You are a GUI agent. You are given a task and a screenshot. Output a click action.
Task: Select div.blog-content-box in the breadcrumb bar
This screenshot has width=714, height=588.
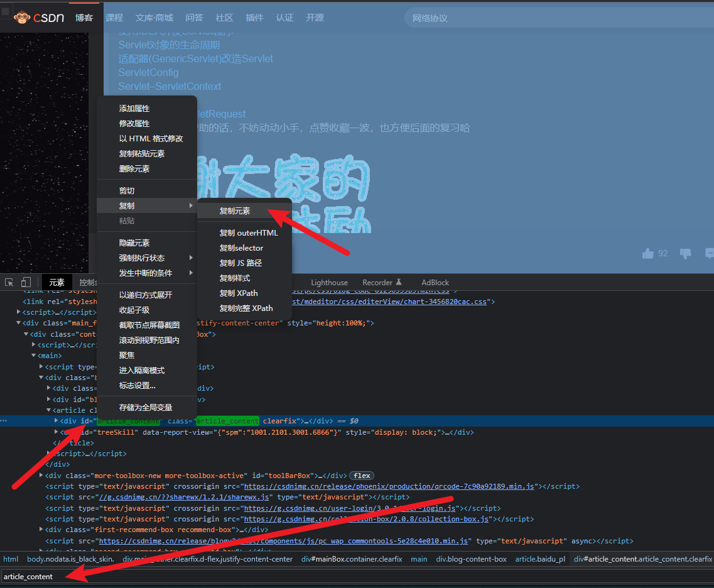472,559
